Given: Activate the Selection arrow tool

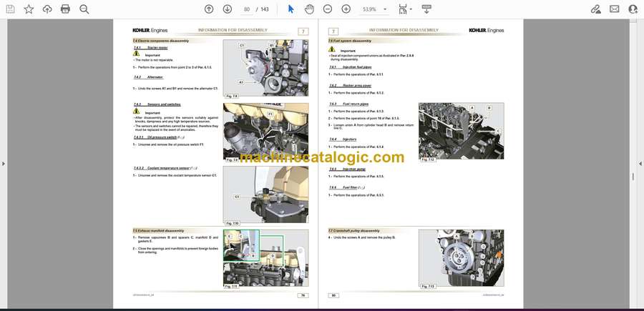Looking at the screenshot, I should [x=291, y=9].
